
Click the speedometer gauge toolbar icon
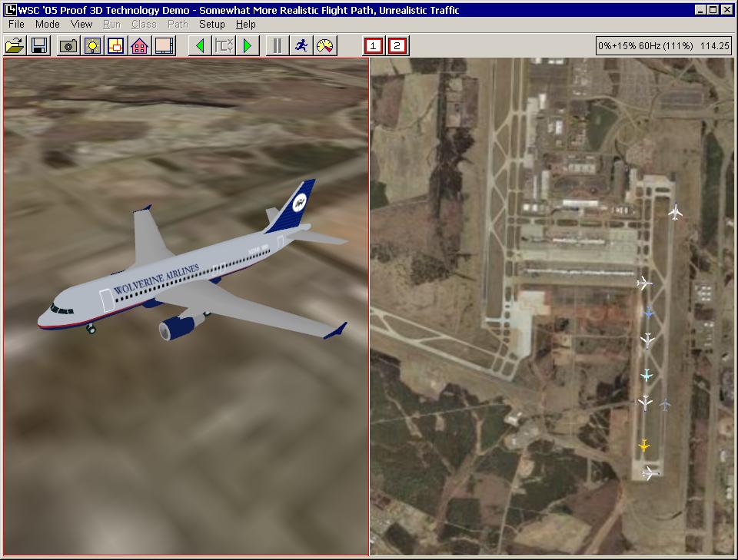point(325,46)
